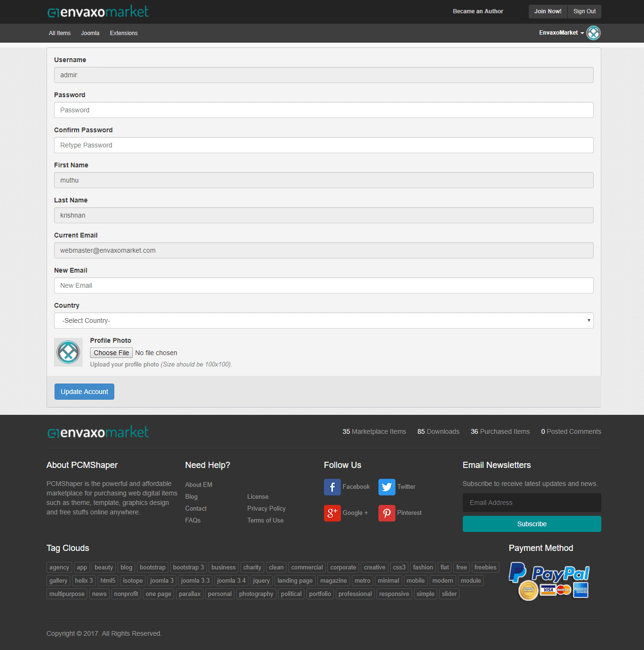The height and width of the screenshot is (650, 644).
Task: Focus the Current Email field
Action: coord(324,250)
